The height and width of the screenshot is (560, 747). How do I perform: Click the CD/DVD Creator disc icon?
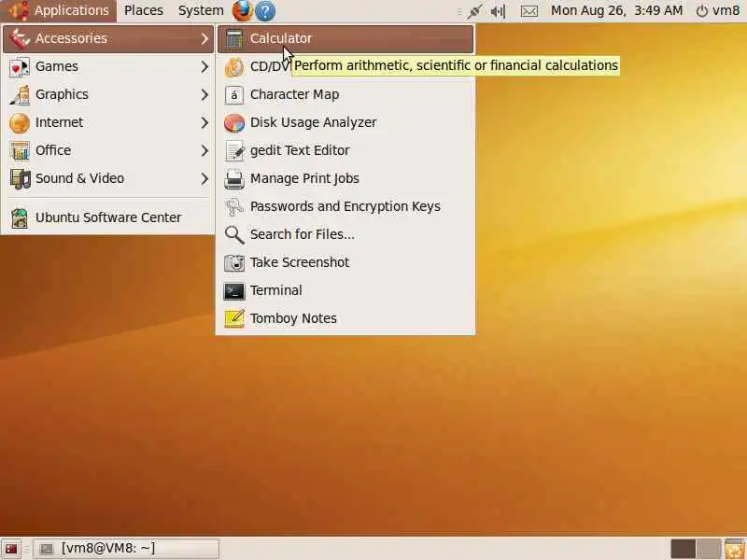234,66
